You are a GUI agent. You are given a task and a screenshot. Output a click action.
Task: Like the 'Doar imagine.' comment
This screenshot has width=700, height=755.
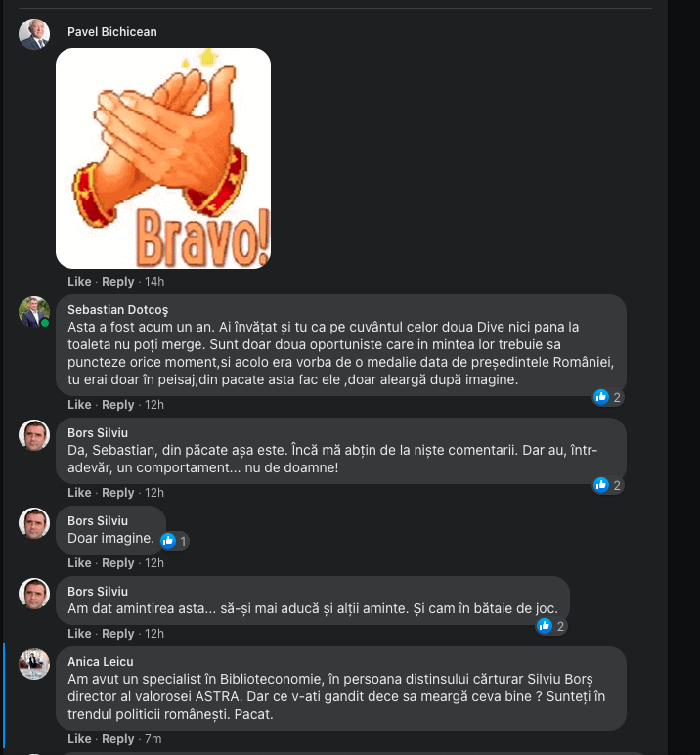coord(79,563)
